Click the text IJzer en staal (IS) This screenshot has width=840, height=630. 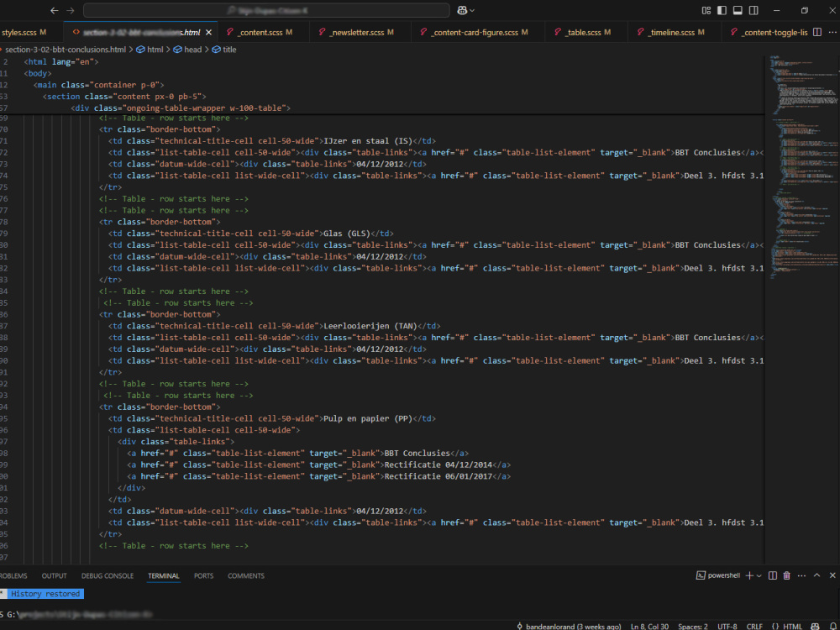pyautogui.click(x=368, y=141)
